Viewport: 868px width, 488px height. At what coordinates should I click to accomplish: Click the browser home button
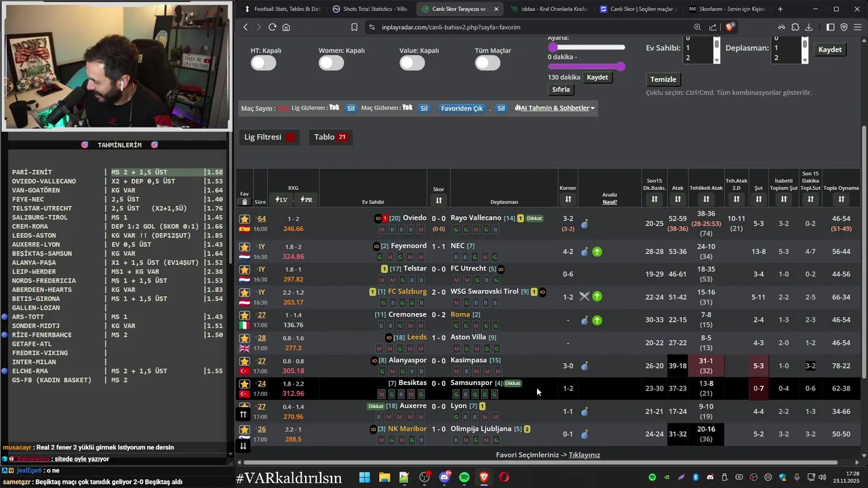(286, 27)
